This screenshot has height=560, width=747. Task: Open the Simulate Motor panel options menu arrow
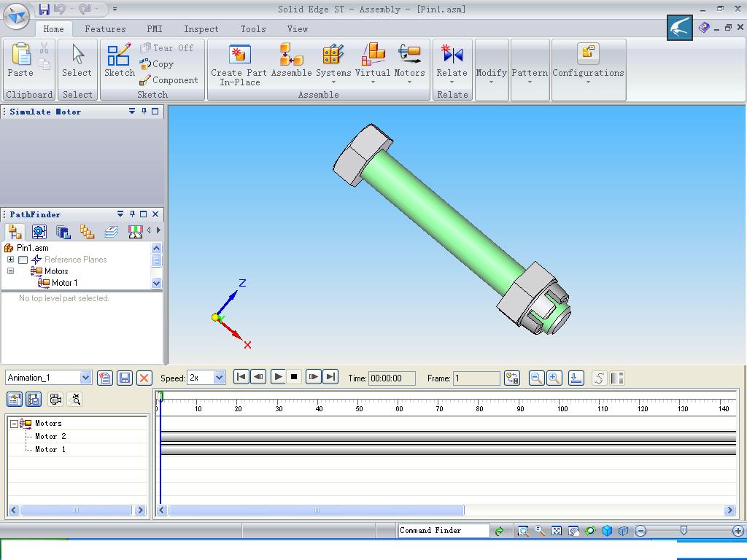point(132,111)
